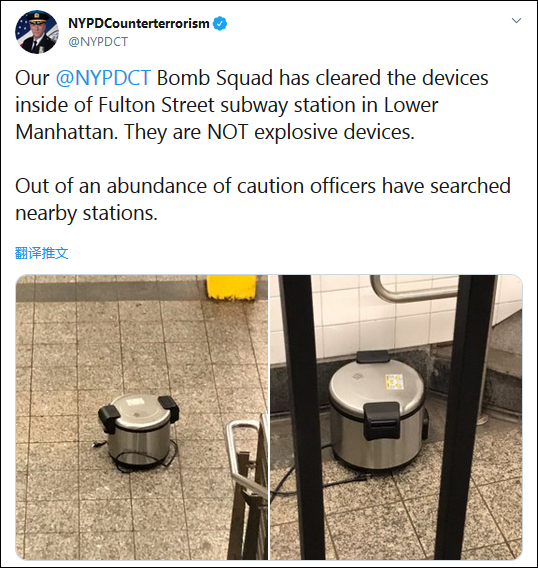Click the blue verified checkmark badge
Viewport: 538px width, 568px height.
tap(220, 24)
